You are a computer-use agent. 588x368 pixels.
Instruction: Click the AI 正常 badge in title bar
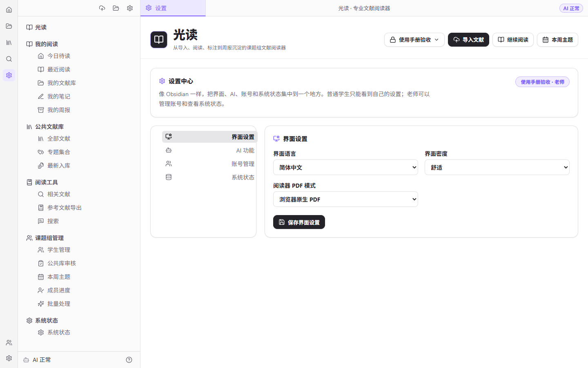(x=571, y=8)
